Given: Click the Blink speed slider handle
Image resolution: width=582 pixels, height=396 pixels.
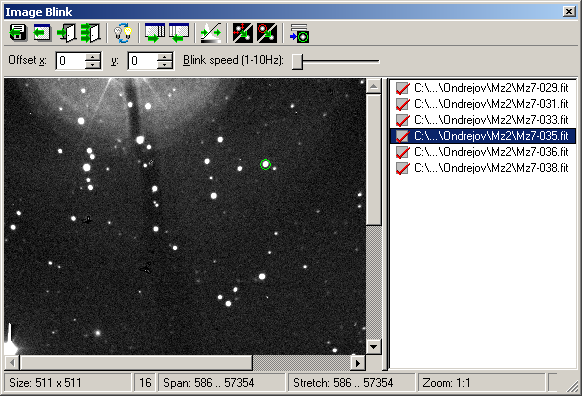Looking at the screenshot, I should coord(297,61).
